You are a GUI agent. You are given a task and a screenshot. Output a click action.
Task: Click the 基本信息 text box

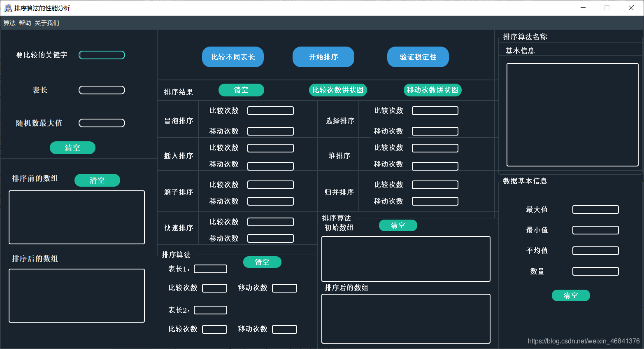572,115
